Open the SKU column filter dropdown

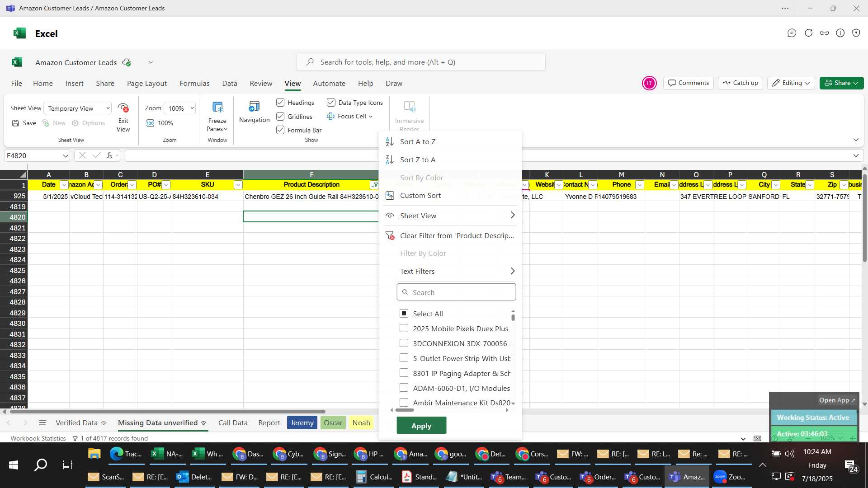pyautogui.click(x=238, y=185)
